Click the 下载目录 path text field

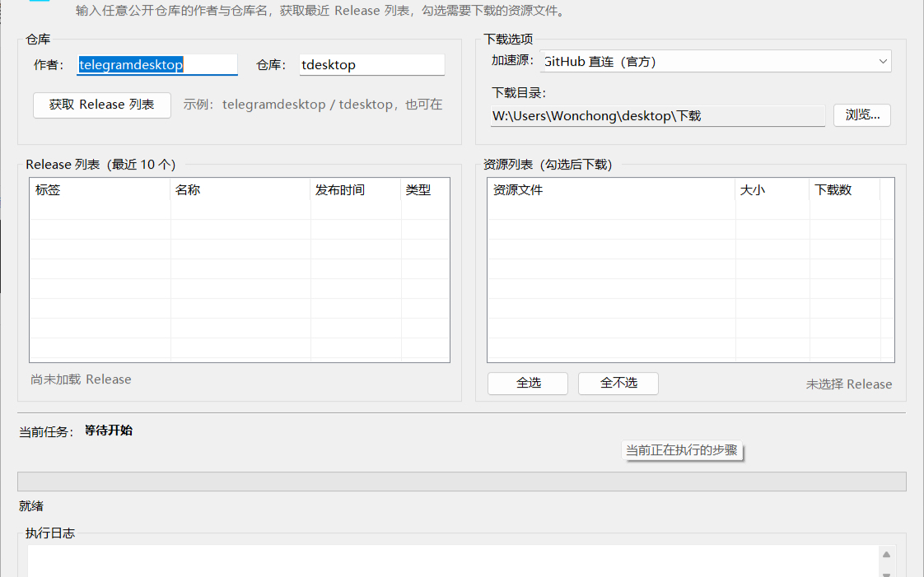[658, 116]
